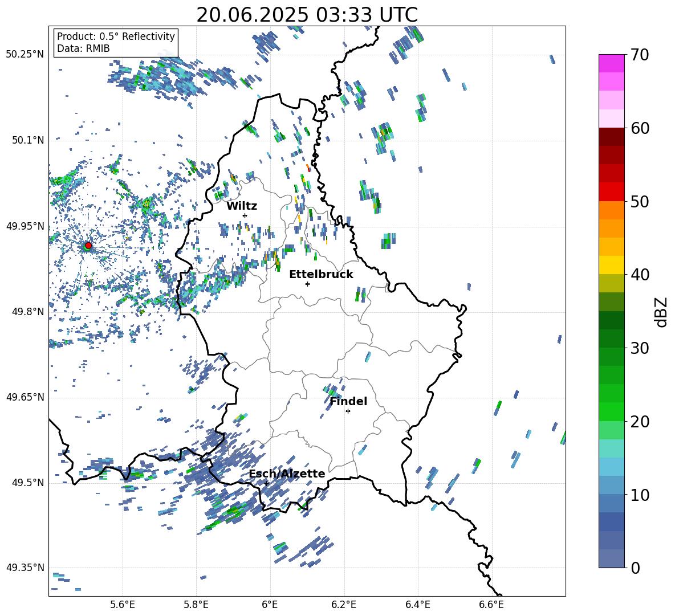
Task: Click the 49.8°N latitude label
Action: (27, 312)
